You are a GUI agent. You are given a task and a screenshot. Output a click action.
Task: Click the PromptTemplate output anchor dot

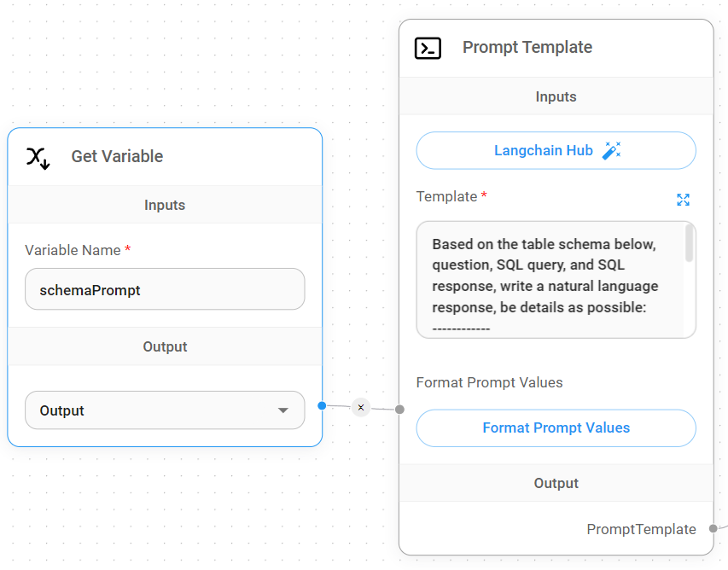tap(713, 529)
